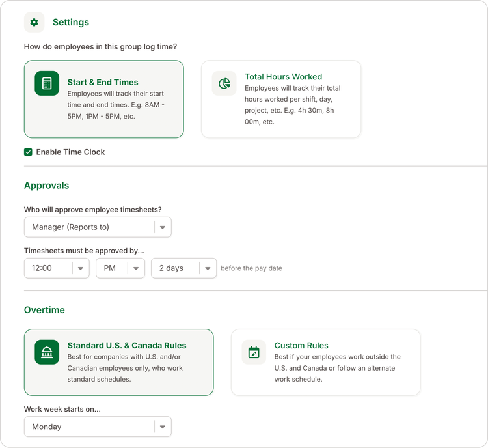Screen dimensions: 488x448
Task: Click the arrow beside Monday dropdown
Action: coord(163,427)
